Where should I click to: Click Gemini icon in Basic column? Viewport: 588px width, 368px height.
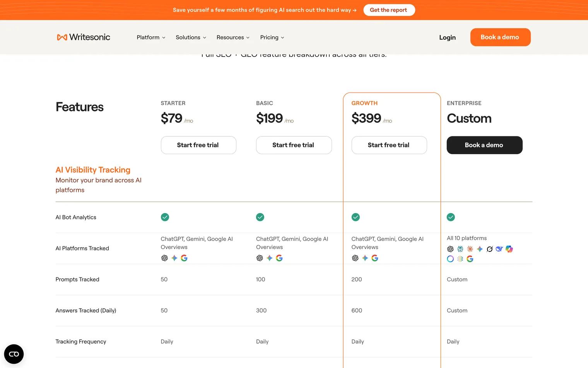270,258
